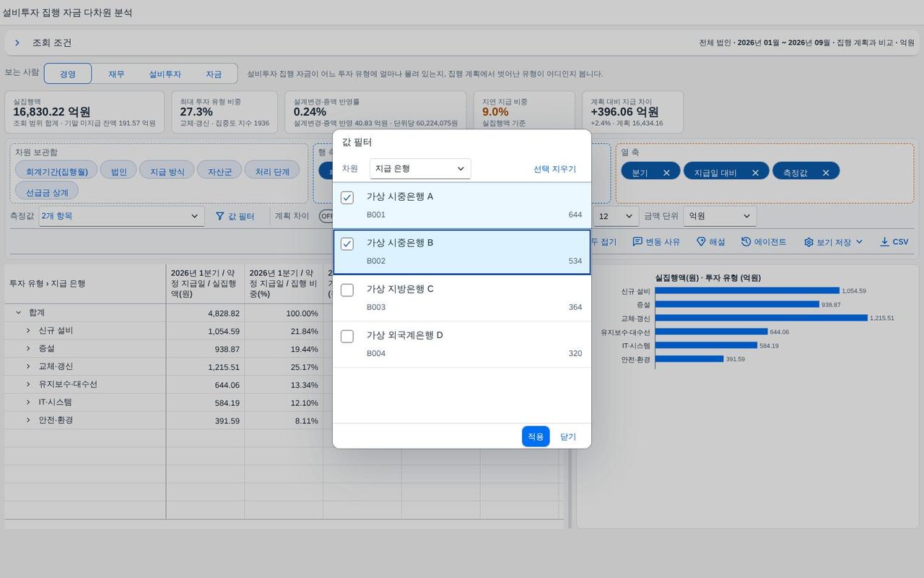
Task: Click the comment icon beside 변동 사유
Action: 637,242
